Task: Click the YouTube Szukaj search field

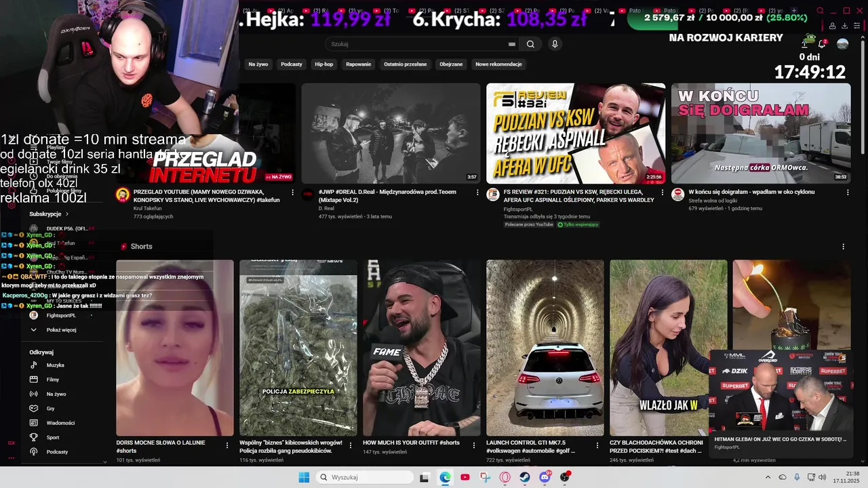Action: click(x=417, y=44)
